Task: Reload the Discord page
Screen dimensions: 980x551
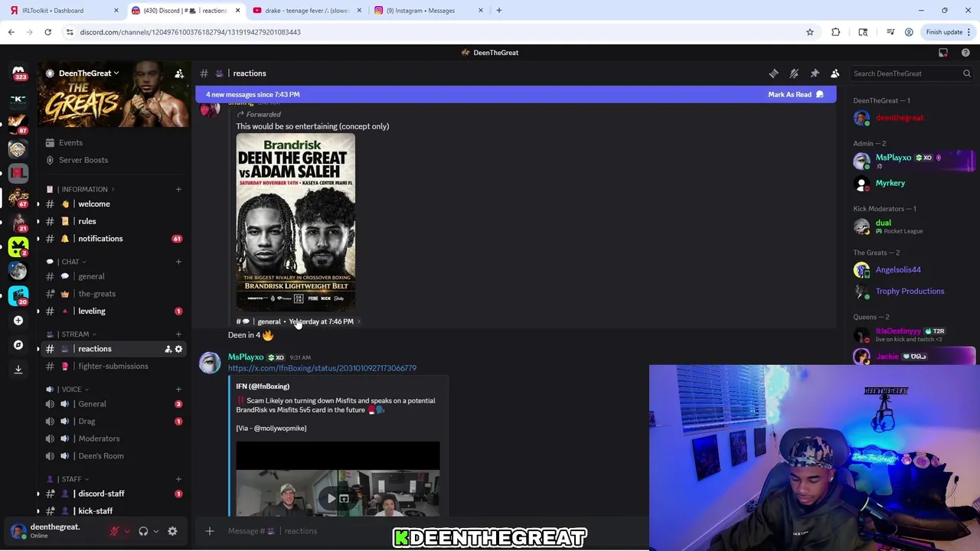Action: [x=47, y=32]
